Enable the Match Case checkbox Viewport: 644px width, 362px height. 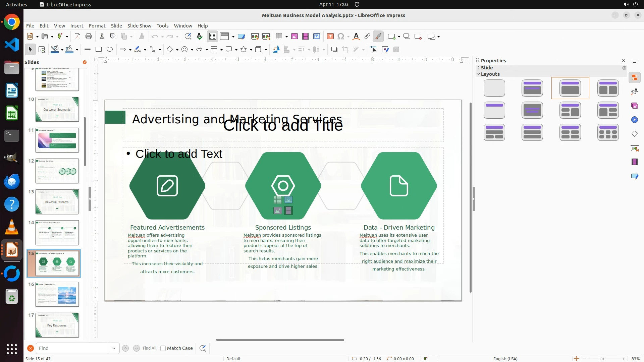click(163, 348)
